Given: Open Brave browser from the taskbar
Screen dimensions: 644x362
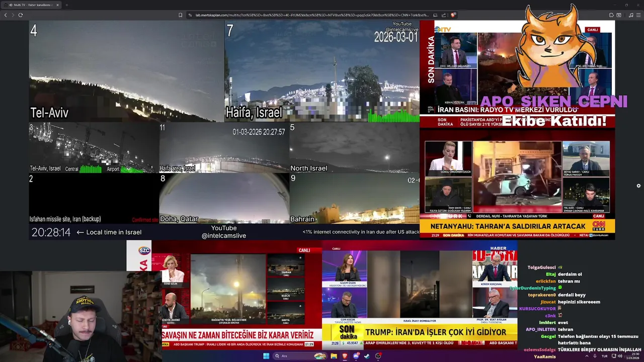Looking at the screenshot, I should tap(345, 356).
